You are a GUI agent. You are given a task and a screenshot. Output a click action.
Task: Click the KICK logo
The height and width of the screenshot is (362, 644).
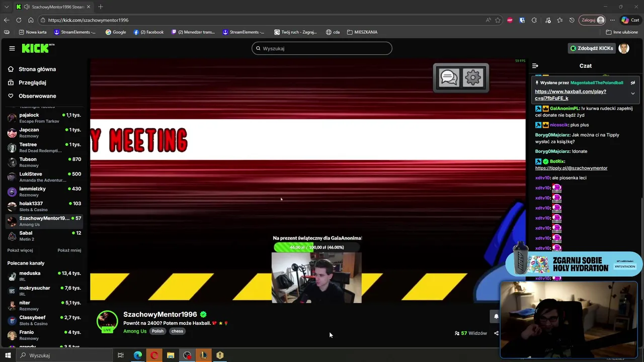38,48
